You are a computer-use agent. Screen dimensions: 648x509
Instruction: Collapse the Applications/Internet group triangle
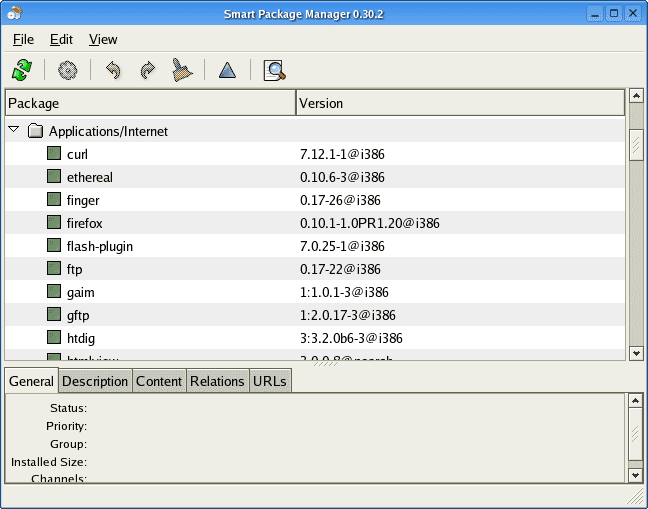[14, 129]
